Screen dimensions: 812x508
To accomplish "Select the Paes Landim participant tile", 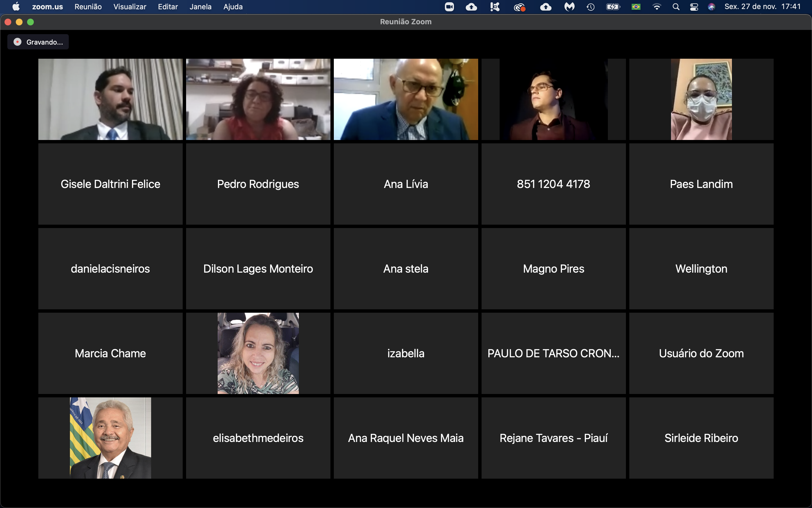I will click(701, 184).
